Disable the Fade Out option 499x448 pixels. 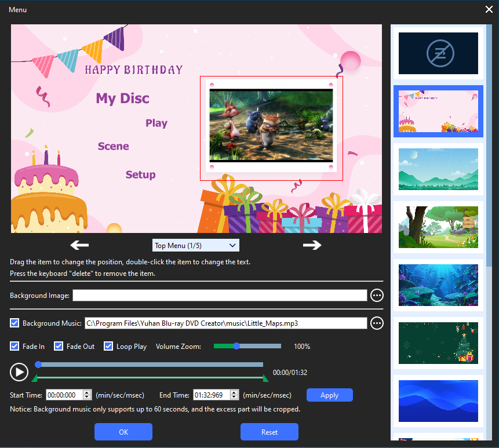point(58,346)
